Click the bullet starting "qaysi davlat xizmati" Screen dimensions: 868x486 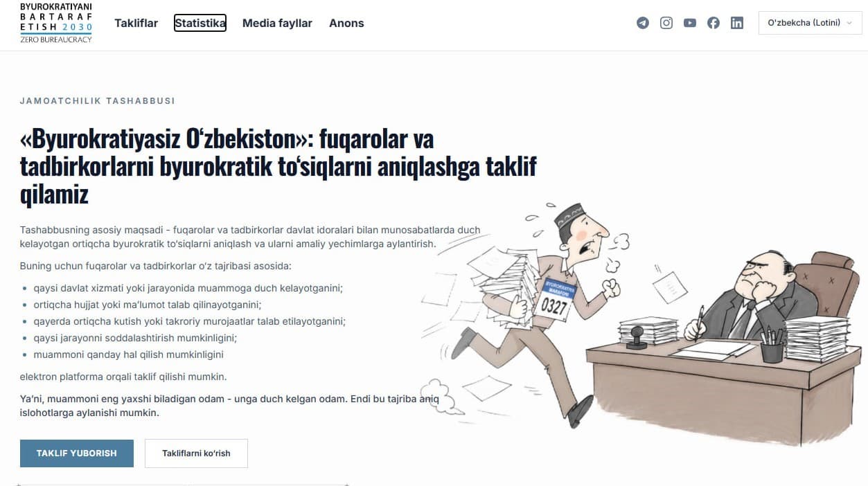pos(188,288)
